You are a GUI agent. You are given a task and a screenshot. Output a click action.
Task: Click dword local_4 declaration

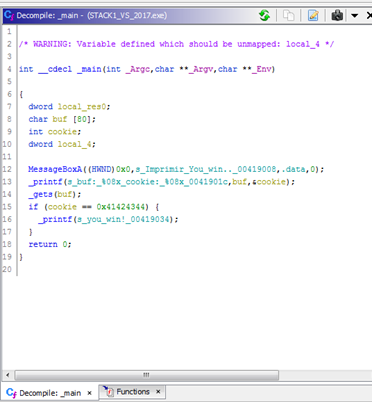coord(62,144)
